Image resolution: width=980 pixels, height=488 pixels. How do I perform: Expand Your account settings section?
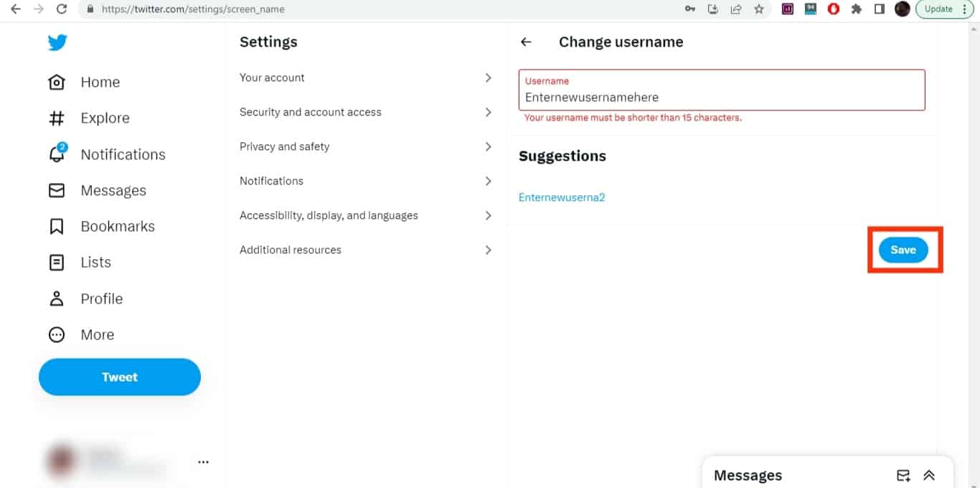[x=366, y=78]
